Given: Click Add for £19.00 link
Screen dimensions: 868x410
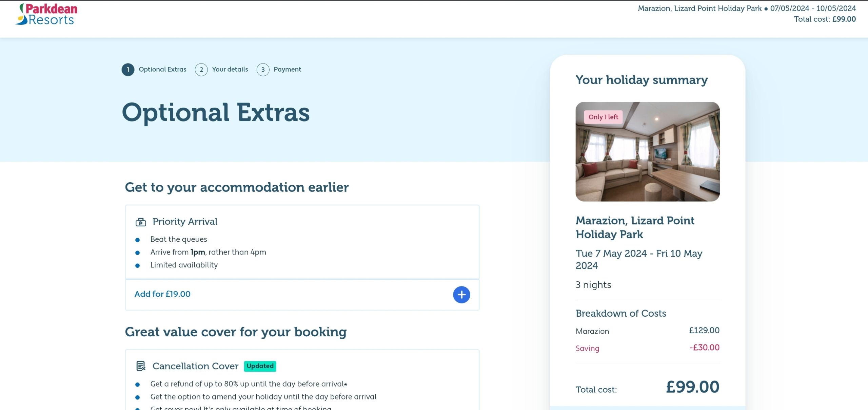Looking at the screenshot, I should pos(162,294).
